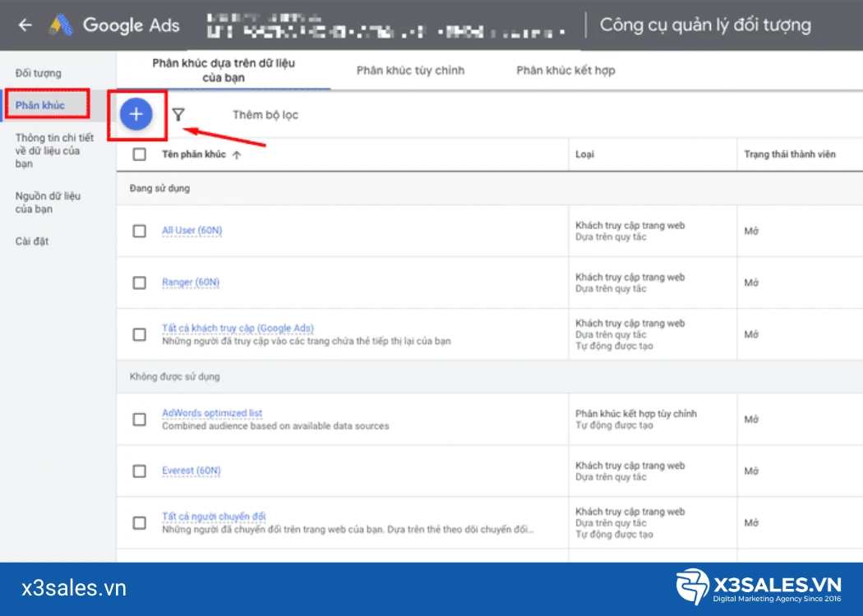Open Thông tin chi tiết về dữ liệu của bạn

click(54, 150)
